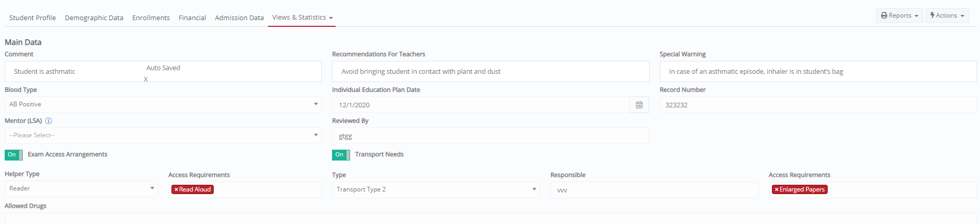This screenshot has height=224, width=980.
Task: Expand the Helper Type dropdown
Action: click(81, 188)
